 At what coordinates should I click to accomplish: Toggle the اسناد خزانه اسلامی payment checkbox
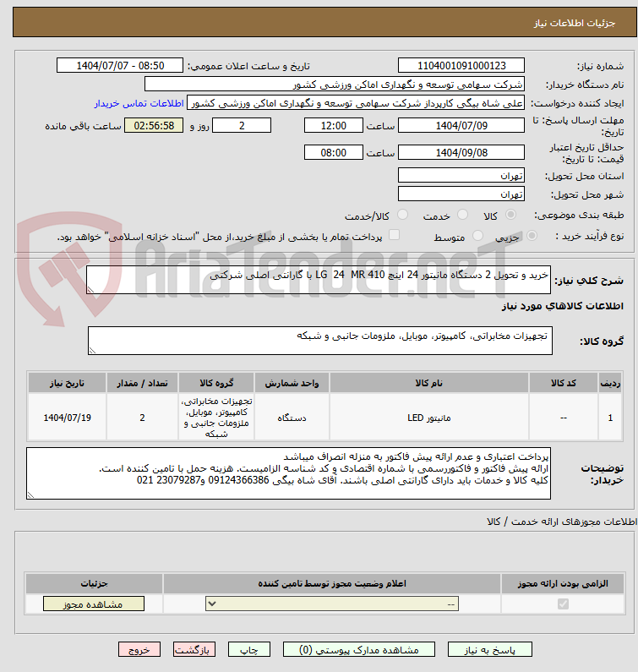pyautogui.click(x=394, y=235)
